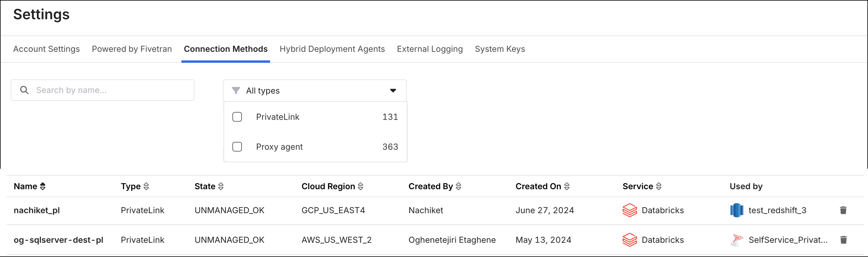Click the test_redshift_3 connector link
This screenshot has width=868, height=257.
click(x=777, y=210)
